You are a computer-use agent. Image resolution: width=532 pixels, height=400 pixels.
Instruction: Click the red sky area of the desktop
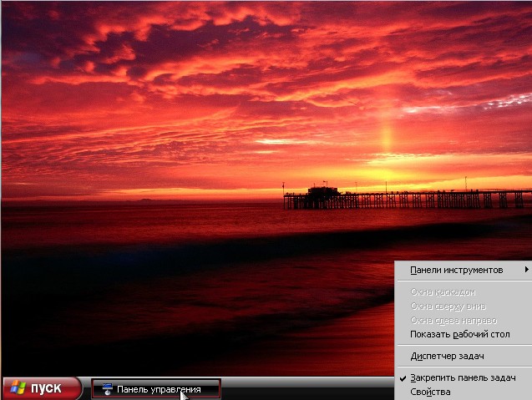(209, 84)
